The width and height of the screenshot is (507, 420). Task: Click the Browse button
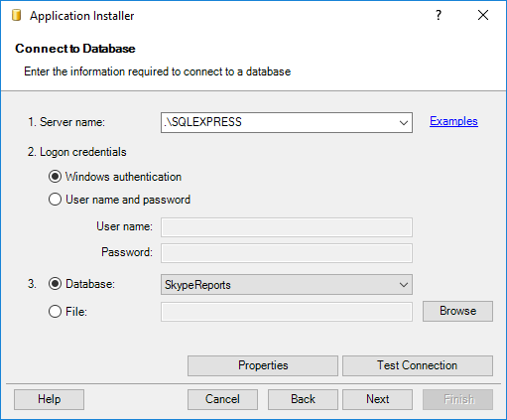pyautogui.click(x=457, y=311)
